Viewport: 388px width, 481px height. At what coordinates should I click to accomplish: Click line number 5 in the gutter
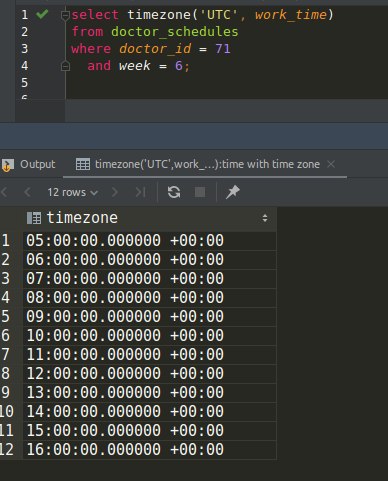pyautogui.click(x=24, y=83)
